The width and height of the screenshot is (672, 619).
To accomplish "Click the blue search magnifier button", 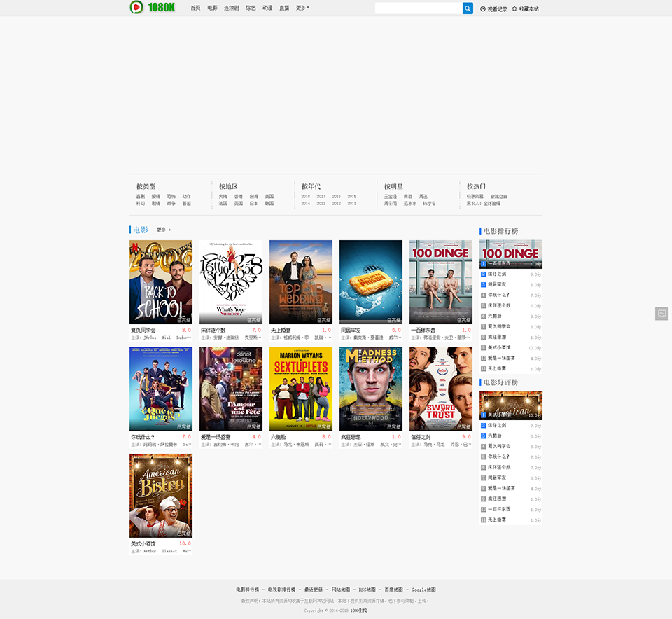I will click(468, 8).
